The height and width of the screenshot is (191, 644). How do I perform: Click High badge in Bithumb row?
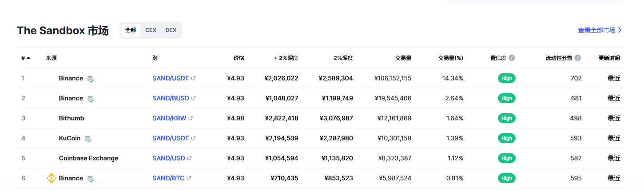[x=507, y=118]
